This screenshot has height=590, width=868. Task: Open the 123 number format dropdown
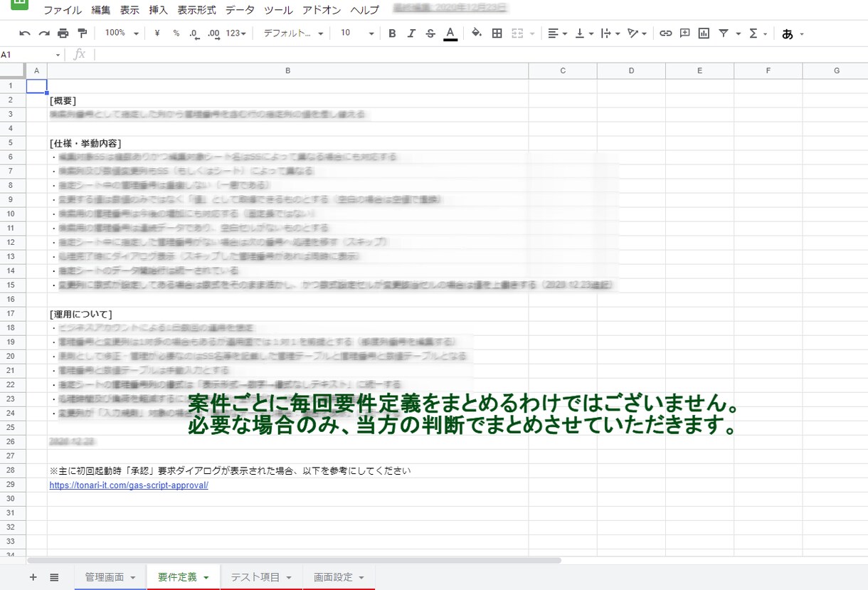pyautogui.click(x=236, y=33)
